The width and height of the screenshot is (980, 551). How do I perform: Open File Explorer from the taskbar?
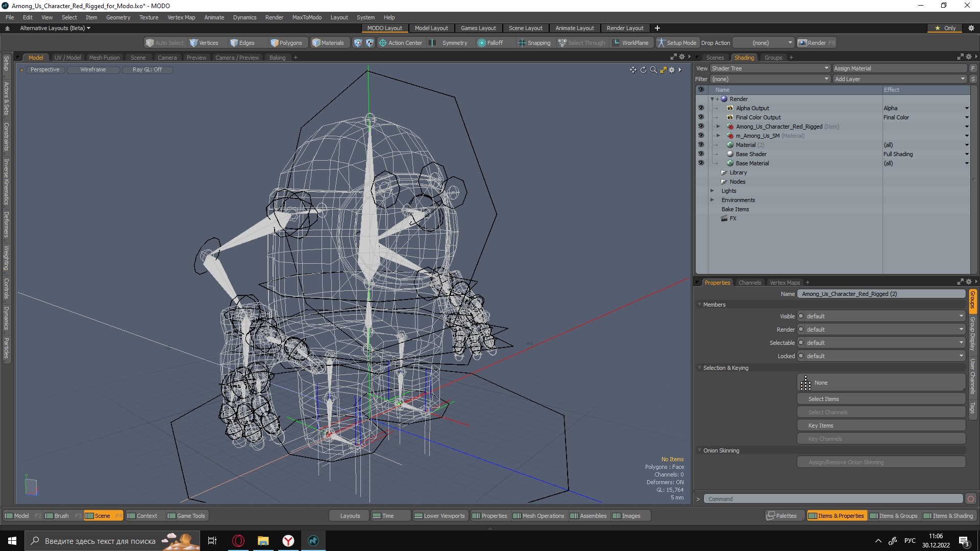tap(263, 541)
